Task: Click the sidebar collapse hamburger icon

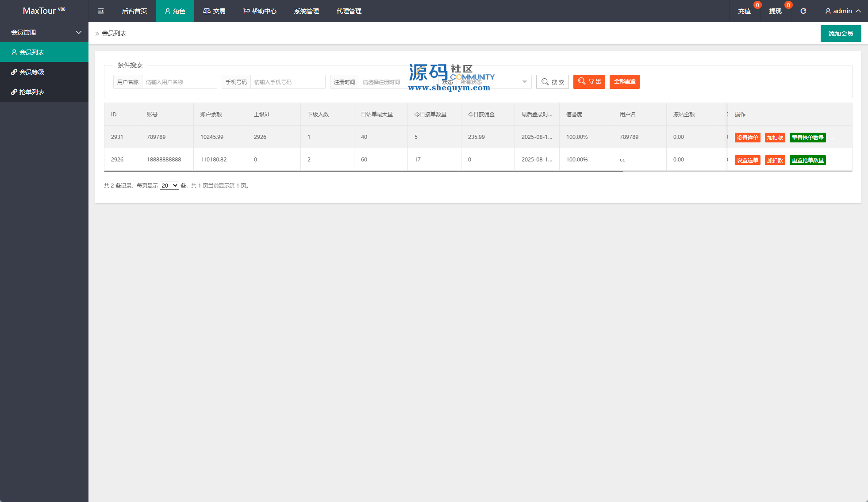Action: coord(101,11)
